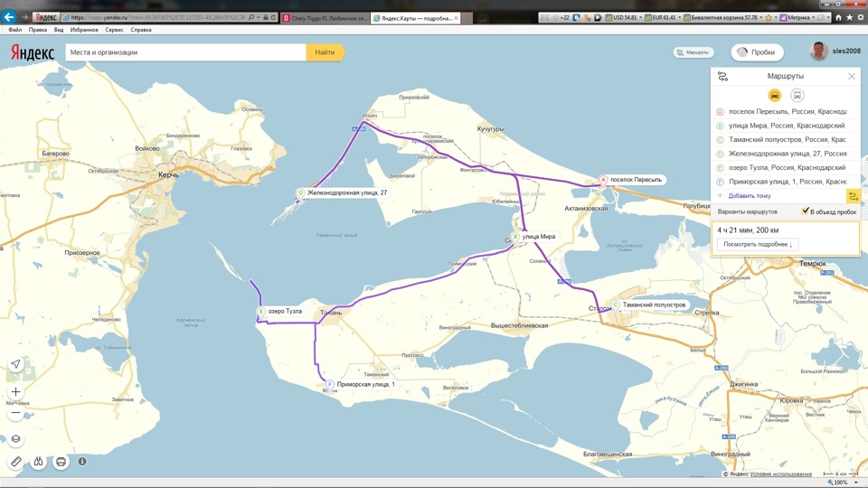The height and width of the screenshot is (488, 868).
Task: Open the EUR 61.41 rate dropdown
Action: pos(680,18)
